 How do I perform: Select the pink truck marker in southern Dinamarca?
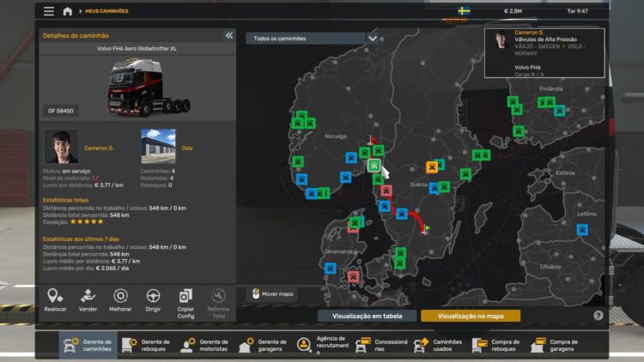(353, 276)
